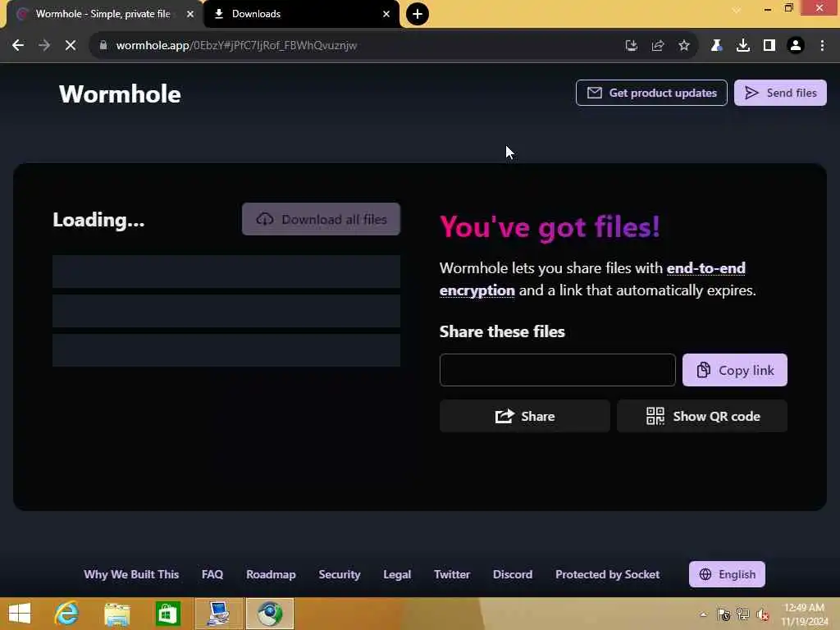
Task: Open Why We Built This link
Action: (x=131, y=574)
